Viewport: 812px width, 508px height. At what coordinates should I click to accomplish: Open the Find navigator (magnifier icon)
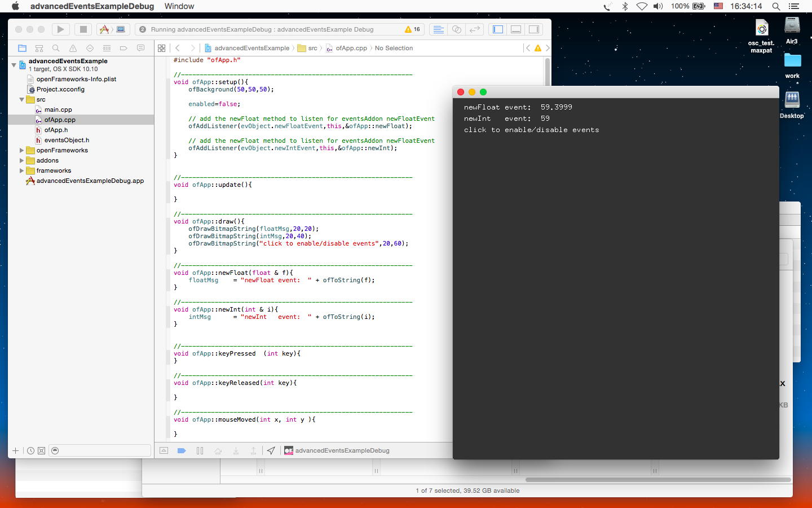pos(56,49)
